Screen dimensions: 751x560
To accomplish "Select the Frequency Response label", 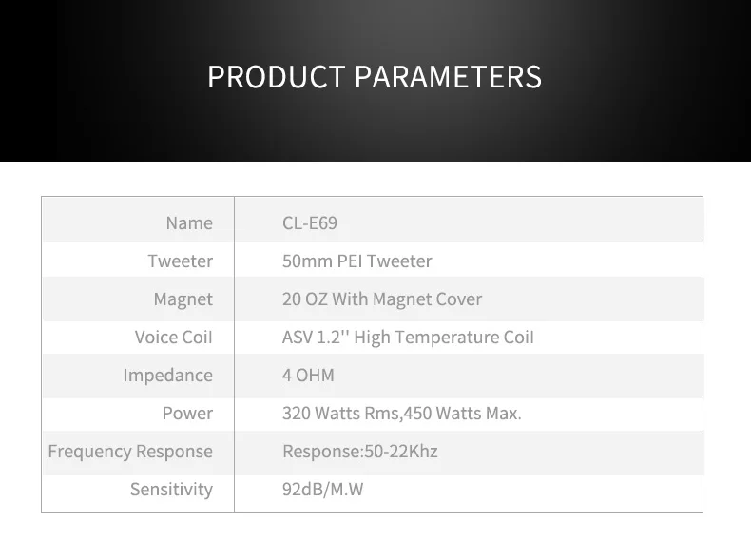I will click(130, 452).
